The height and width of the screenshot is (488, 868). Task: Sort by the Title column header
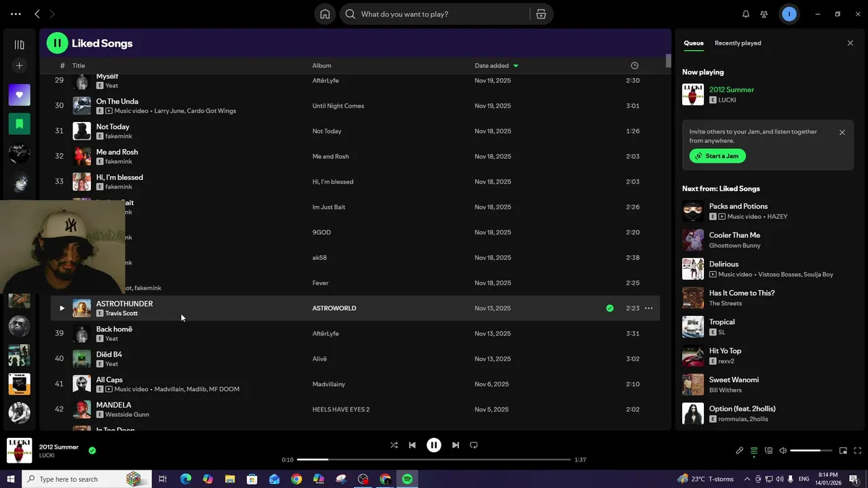pos(79,66)
